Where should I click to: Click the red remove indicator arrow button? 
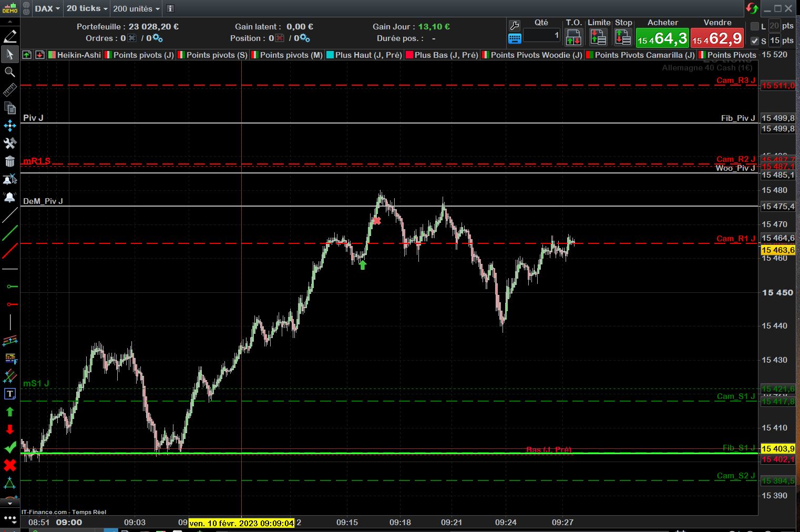click(x=40, y=55)
